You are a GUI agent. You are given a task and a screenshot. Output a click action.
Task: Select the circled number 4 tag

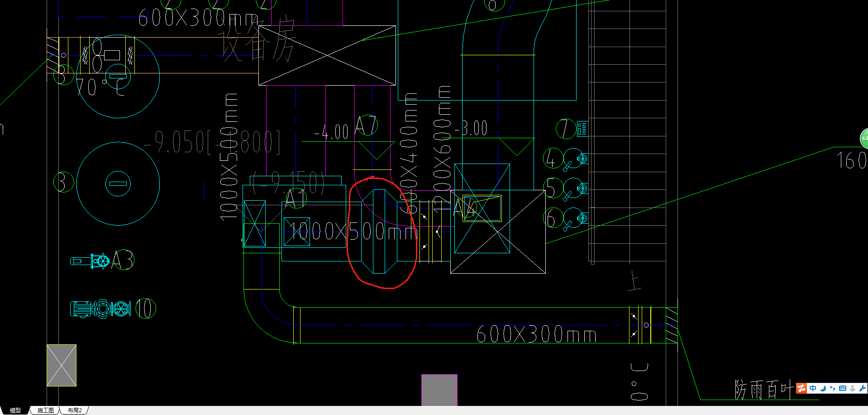pos(553,159)
